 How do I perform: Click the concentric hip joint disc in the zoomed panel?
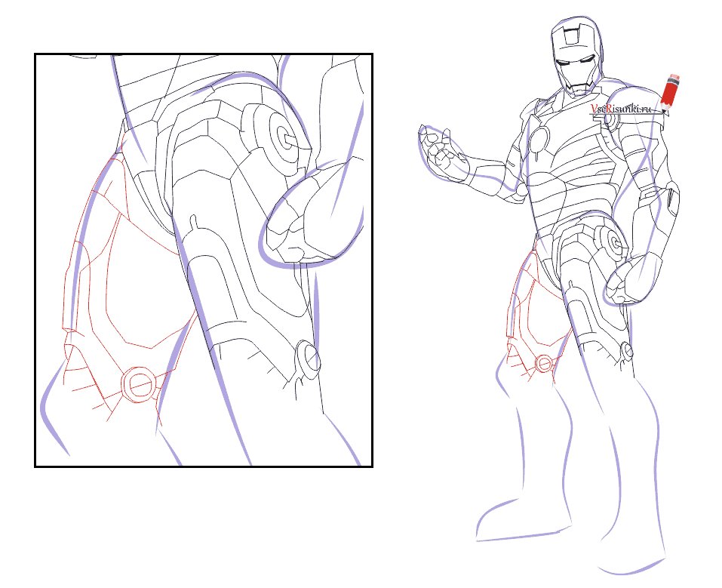click(282, 138)
